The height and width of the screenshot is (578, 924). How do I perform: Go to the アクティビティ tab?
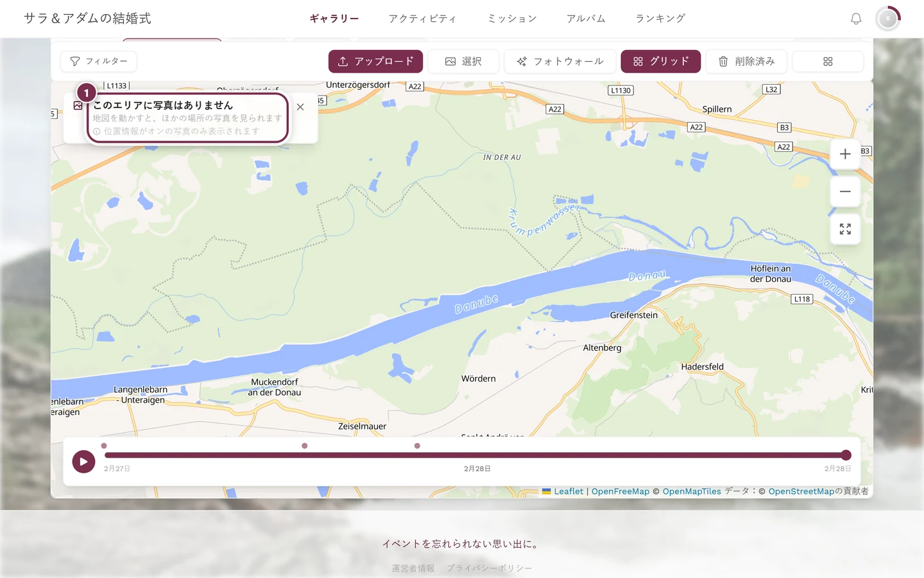tap(422, 19)
